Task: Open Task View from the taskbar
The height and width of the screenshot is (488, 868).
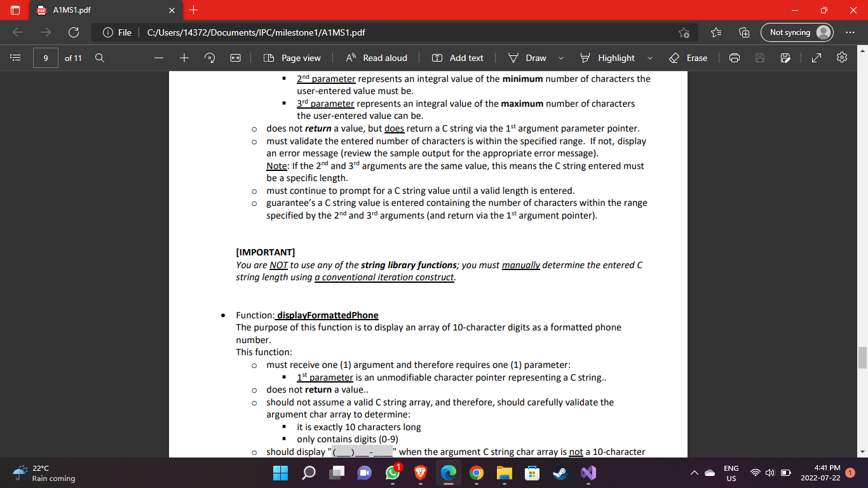Action: (x=336, y=473)
